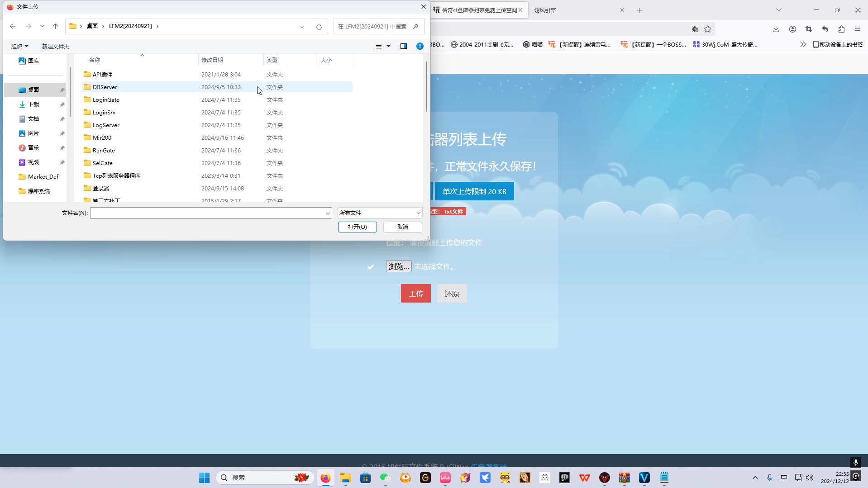Open file dialog help
Image resolution: width=868 pixels, height=488 pixels.
coord(420,46)
